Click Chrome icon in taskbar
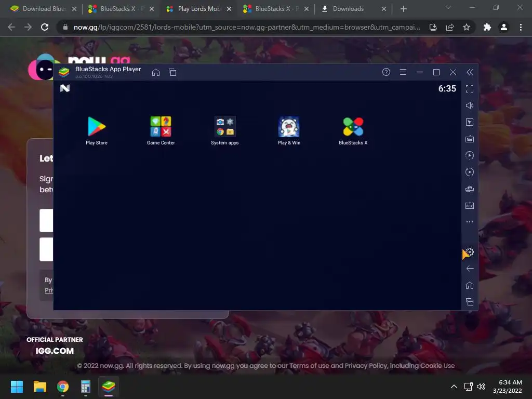532x399 pixels. click(x=63, y=387)
